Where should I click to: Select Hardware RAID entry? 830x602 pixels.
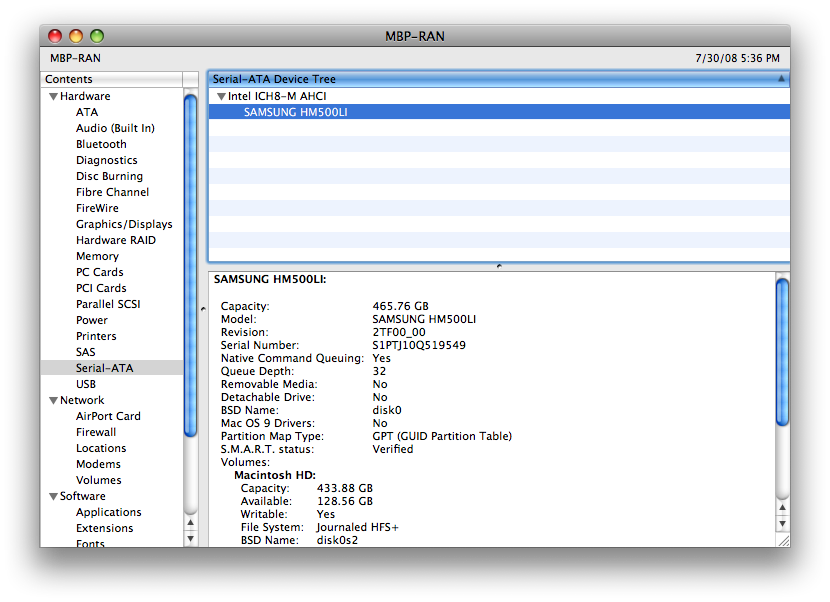[x=115, y=240]
